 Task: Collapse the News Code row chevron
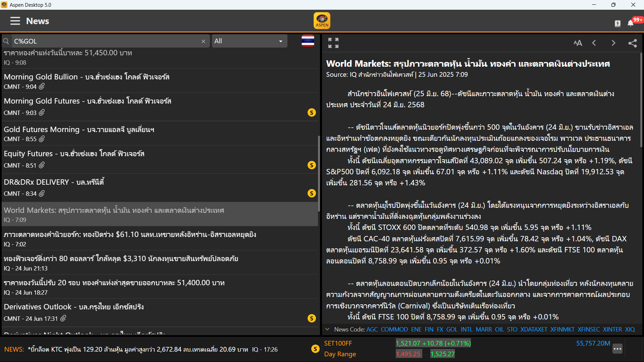click(x=328, y=329)
